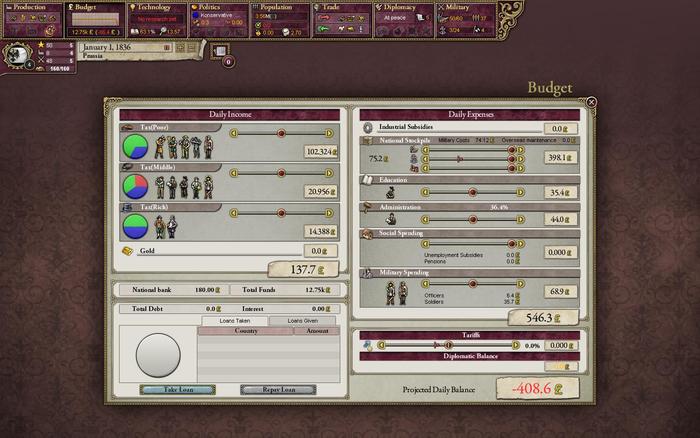Screen dimensions: 700x438
Task: Lower poor tax with left arrow
Action: pyautogui.click(x=233, y=133)
